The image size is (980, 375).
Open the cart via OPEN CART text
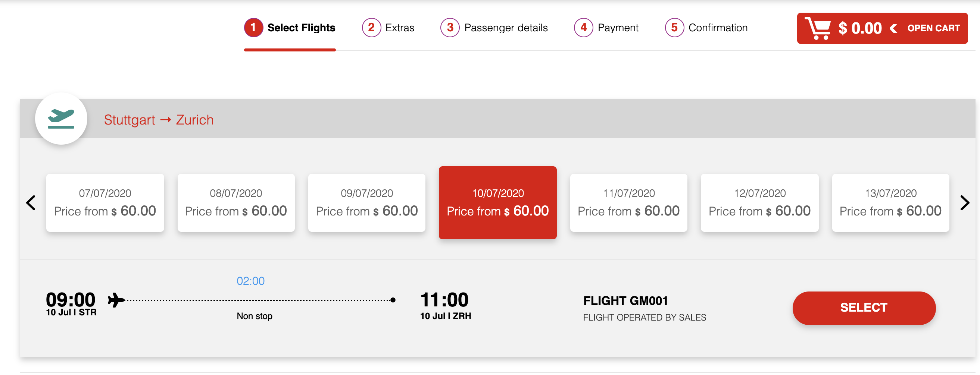tap(934, 28)
